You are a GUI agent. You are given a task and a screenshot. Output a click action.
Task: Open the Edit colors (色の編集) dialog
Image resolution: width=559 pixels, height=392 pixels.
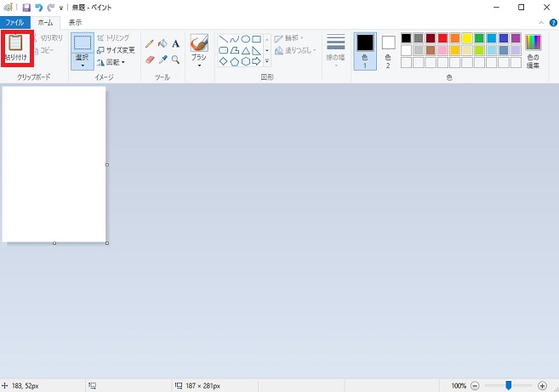[533, 51]
